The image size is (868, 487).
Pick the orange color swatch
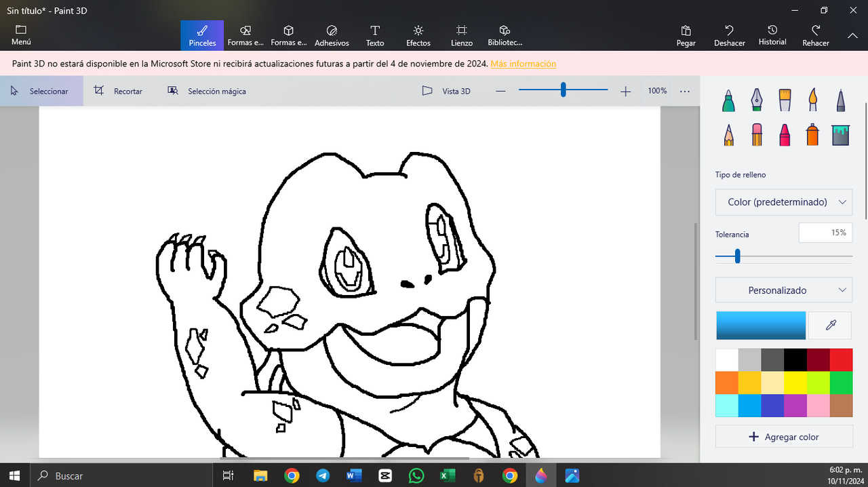tap(727, 383)
